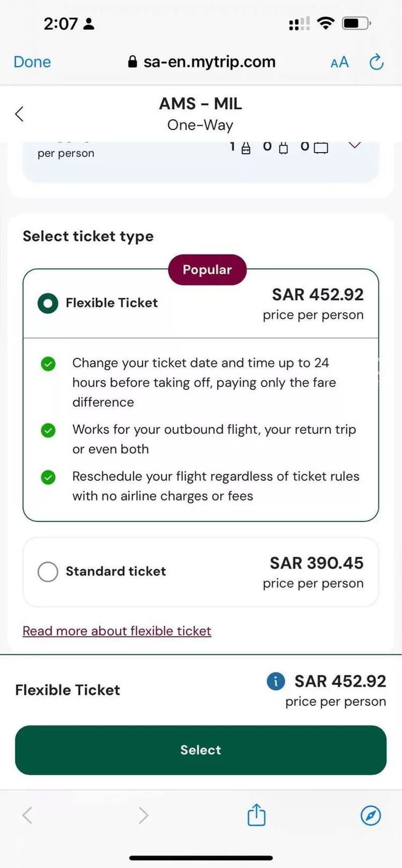The height and width of the screenshot is (868, 402).
Task: Expand the baggage details chevron
Action: click(x=355, y=145)
